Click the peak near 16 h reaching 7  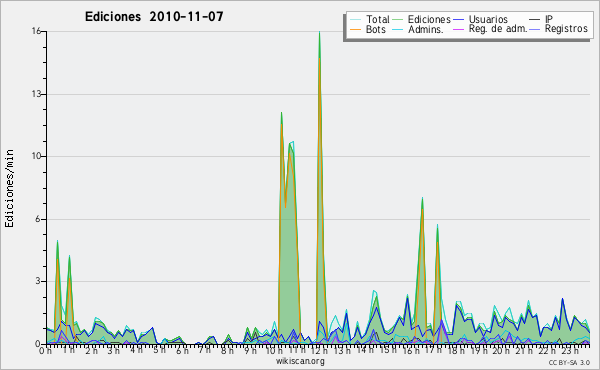(x=422, y=198)
